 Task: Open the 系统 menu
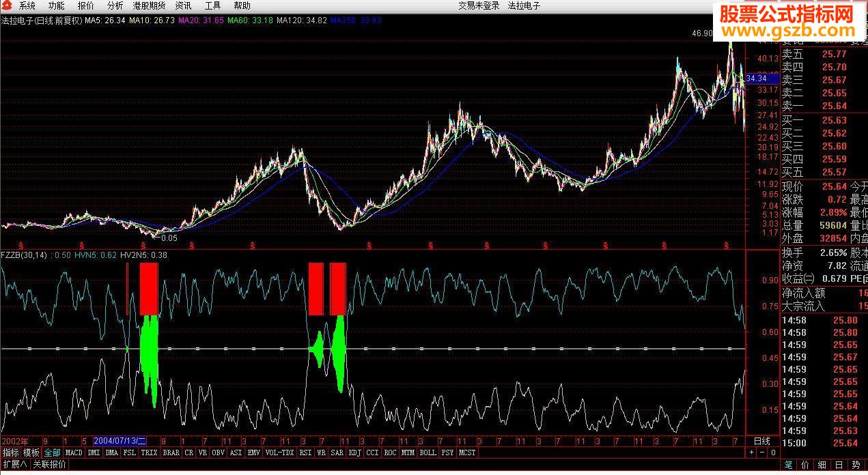click(x=28, y=6)
